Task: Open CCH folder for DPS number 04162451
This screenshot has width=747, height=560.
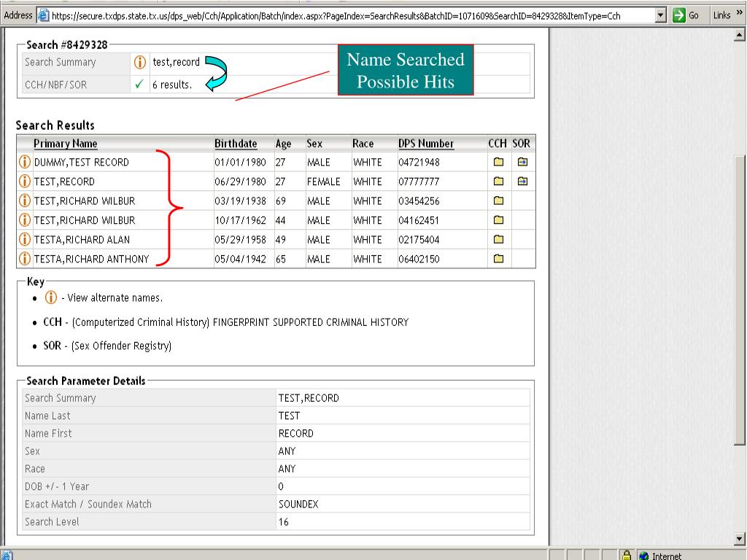Action: click(x=498, y=220)
